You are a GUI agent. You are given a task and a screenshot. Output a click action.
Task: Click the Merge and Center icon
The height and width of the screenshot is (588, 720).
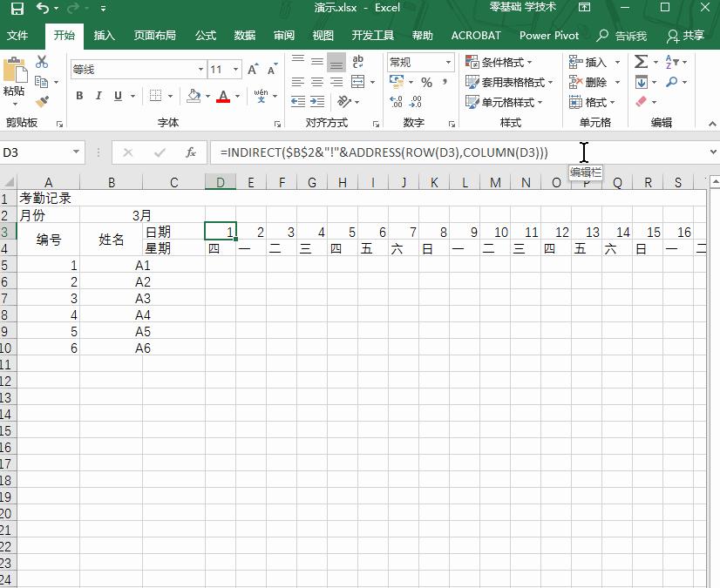coord(357,82)
